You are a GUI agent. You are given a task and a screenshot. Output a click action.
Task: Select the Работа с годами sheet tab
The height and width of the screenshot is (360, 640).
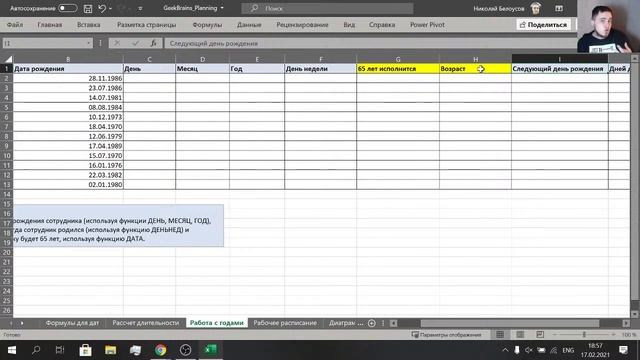tap(217, 323)
